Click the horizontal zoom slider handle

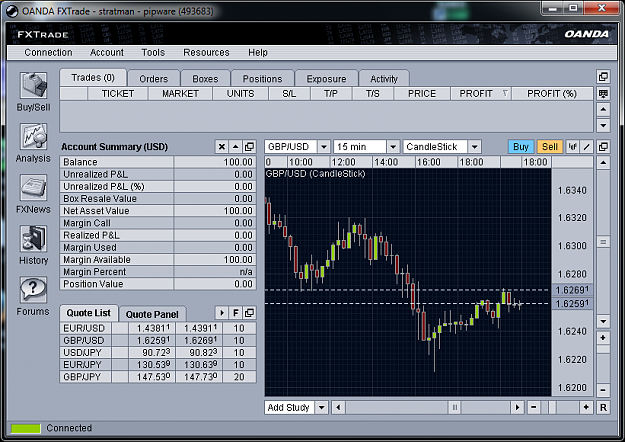pos(552,407)
